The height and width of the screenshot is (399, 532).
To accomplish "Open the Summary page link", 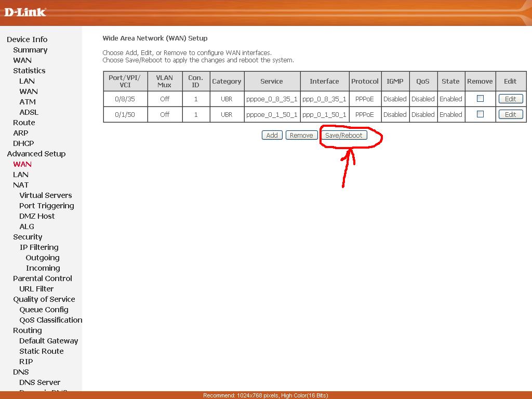I will pyautogui.click(x=30, y=50).
